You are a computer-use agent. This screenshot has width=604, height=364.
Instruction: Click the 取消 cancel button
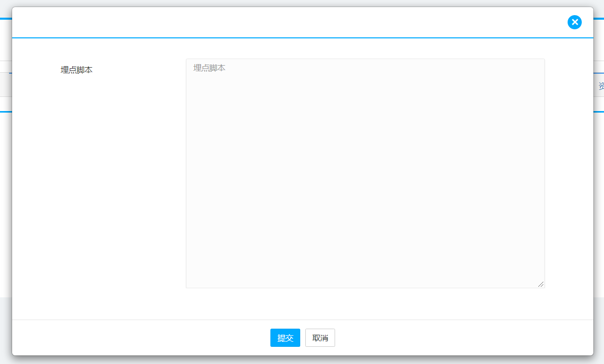320,338
